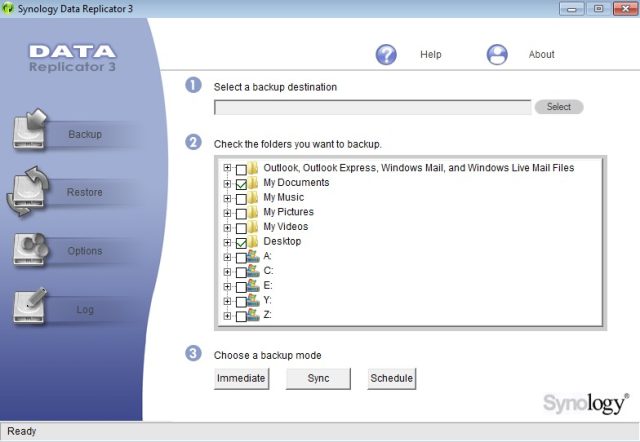This screenshot has width=640, height=442.
Task: Expand the My Videos tree node
Action: coord(227,228)
